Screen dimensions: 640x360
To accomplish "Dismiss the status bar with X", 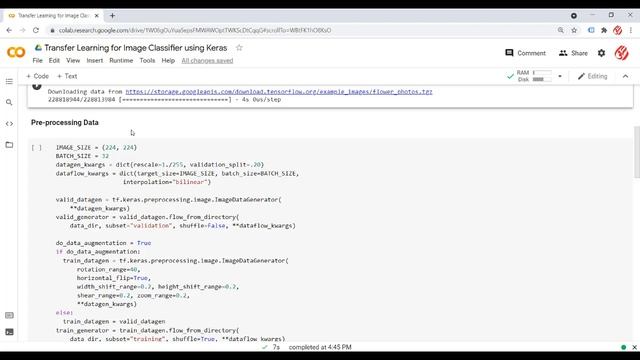I will pyautogui.click(x=634, y=347).
